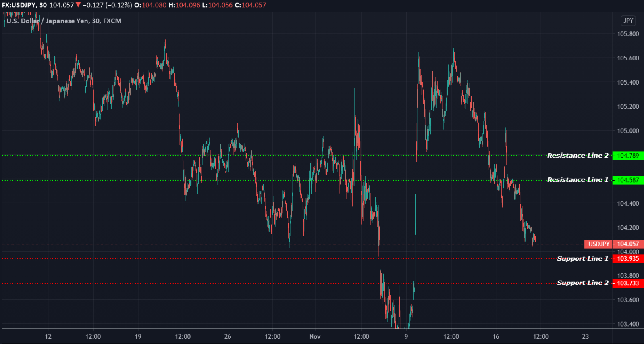Click 105.000 on price axis
The height and width of the screenshot is (344, 644).
628,131
